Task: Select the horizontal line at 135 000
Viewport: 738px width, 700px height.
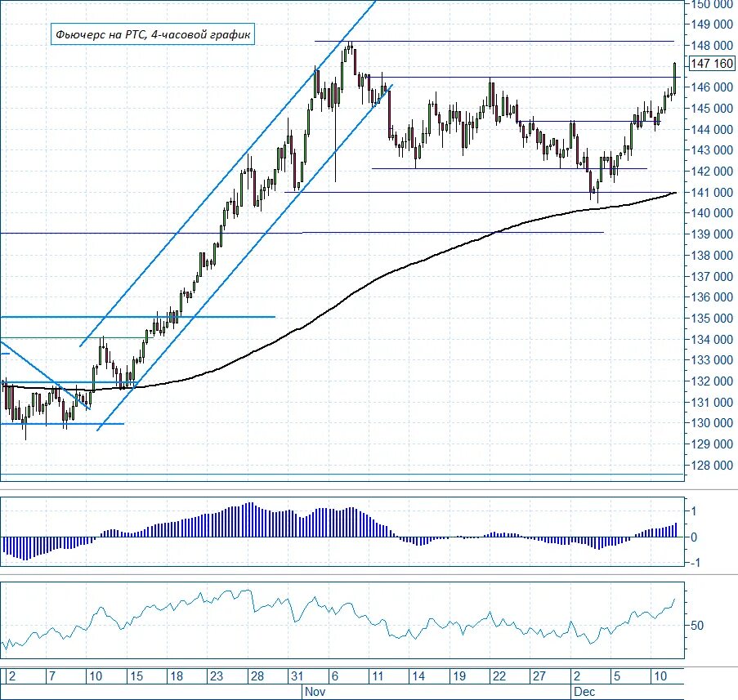Action: click(137, 317)
